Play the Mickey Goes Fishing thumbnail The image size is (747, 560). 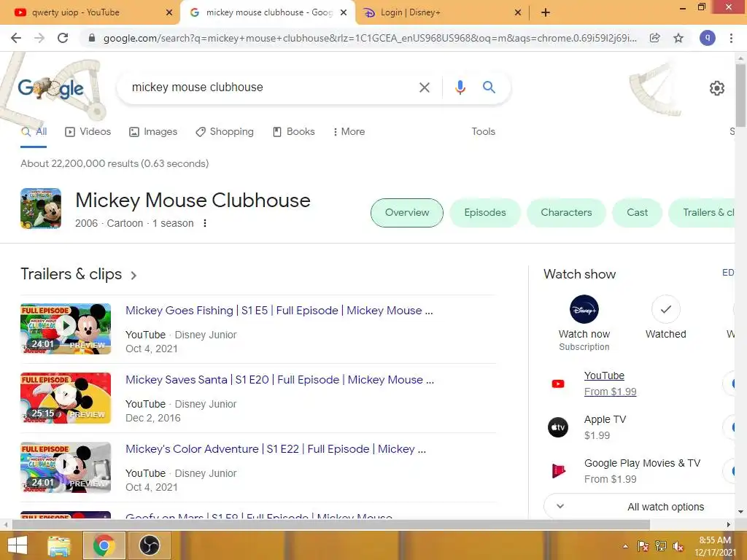(66, 329)
